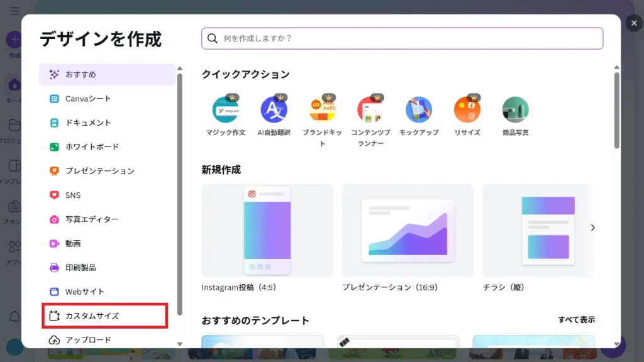Choose アップロード in the category list
644x362 pixels.
107,340
